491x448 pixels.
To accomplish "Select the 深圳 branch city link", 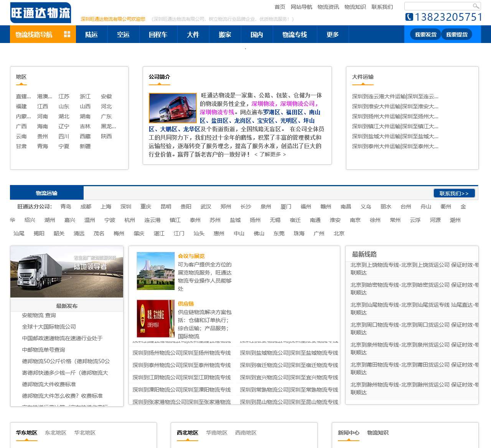I will click(x=126, y=207).
